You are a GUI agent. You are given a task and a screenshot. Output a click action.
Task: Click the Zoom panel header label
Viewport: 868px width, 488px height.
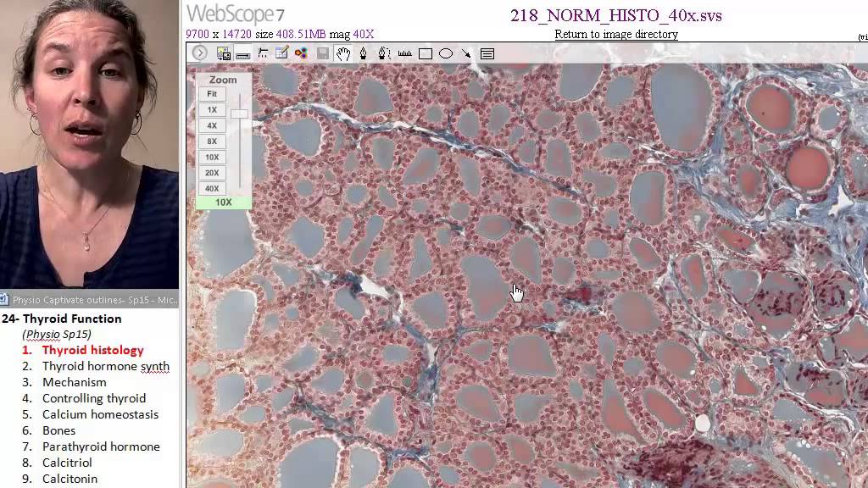point(223,80)
